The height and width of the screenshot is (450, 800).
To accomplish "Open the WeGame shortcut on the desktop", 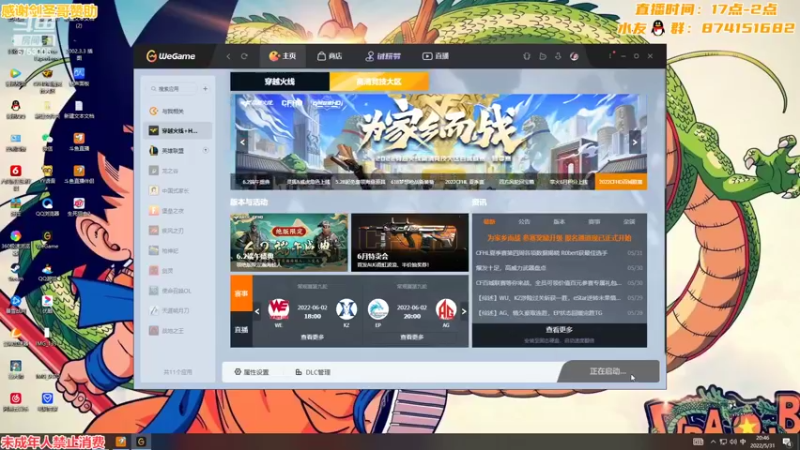I will click(x=47, y=239).
